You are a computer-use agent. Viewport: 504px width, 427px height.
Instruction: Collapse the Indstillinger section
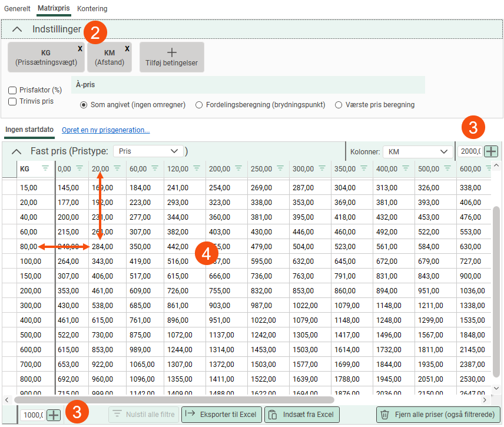pos(18,29)
